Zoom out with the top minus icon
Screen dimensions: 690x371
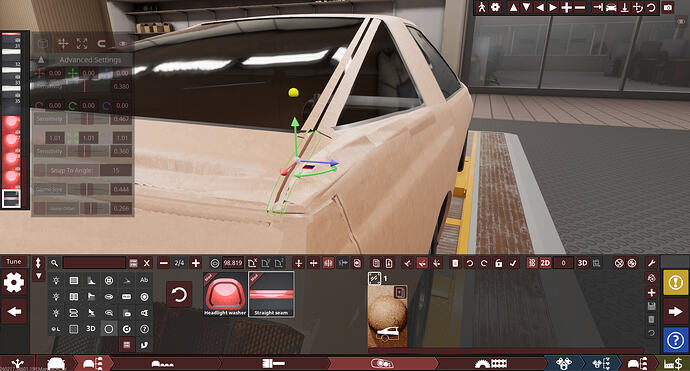point(580,7)
